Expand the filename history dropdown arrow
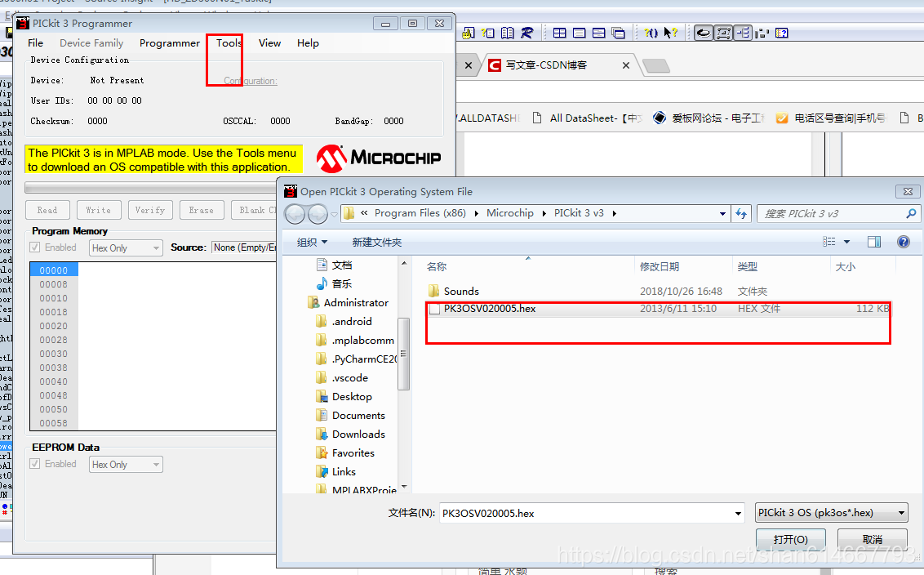Image resolution: width=924 pixels, height=575 pixels. tap(738, 513)
